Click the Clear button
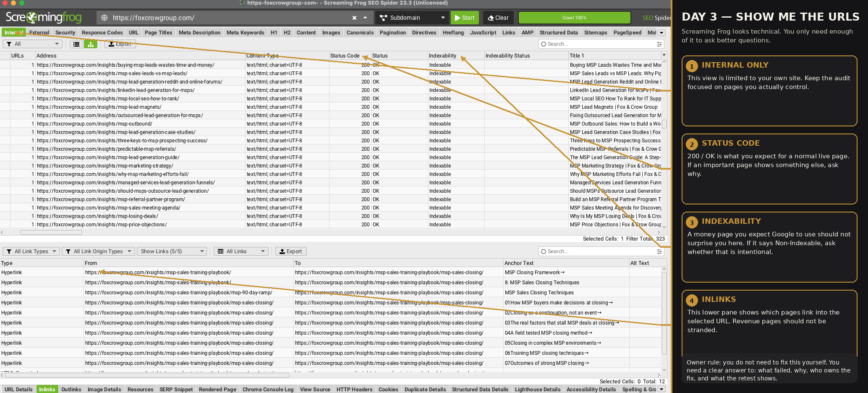Screen dimensions: 868x393 (x=498, y=18)
